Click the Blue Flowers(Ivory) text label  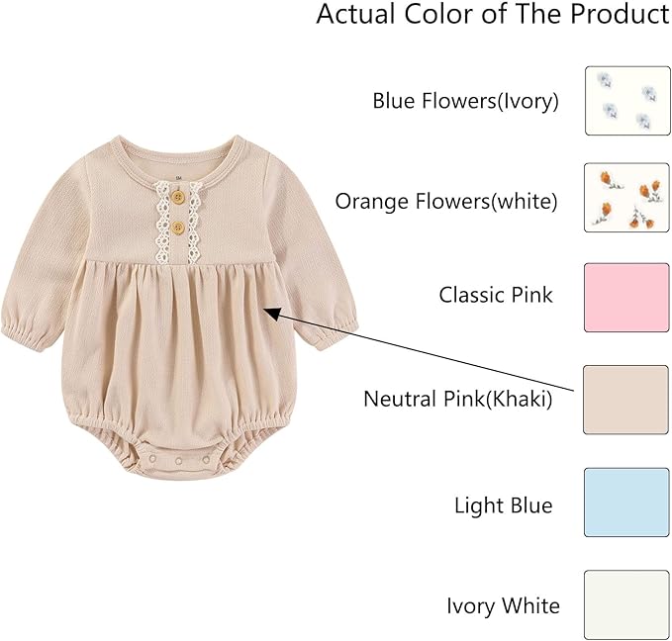(x=465, y=101)
